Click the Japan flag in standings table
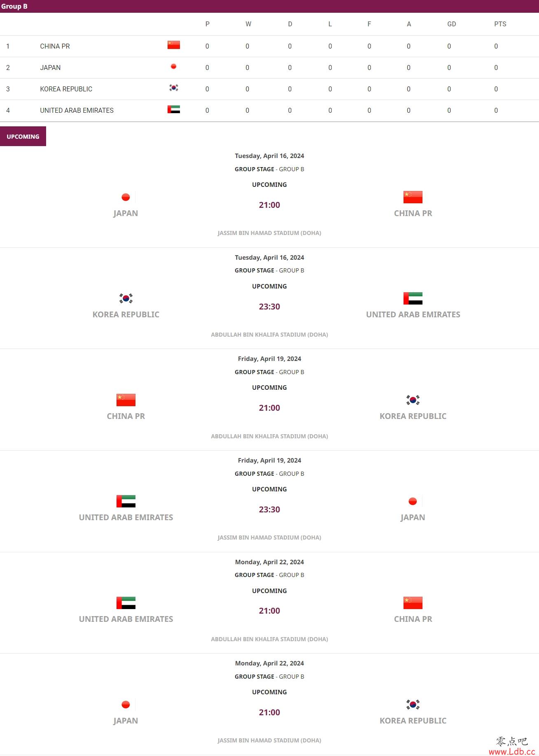This screenshot has height=756, width=539. pos(173,66)
